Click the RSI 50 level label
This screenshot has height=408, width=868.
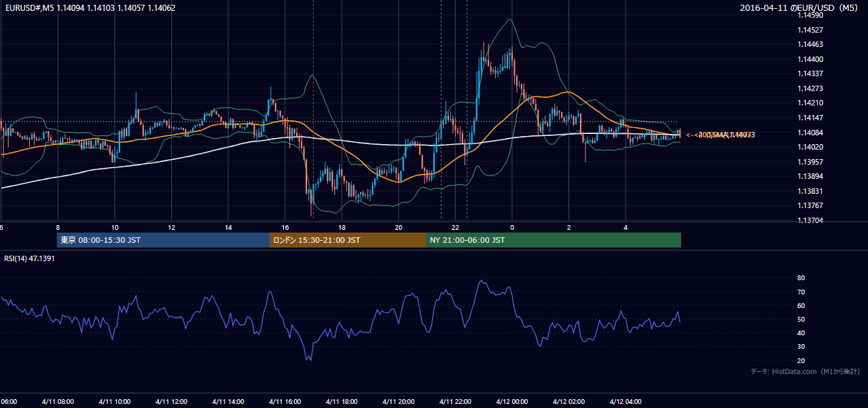point(801,319)
